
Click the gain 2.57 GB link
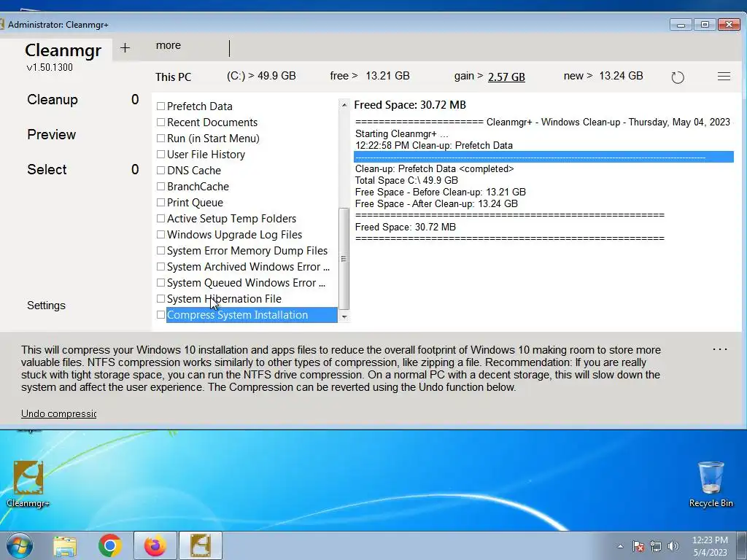pos(506,77)
